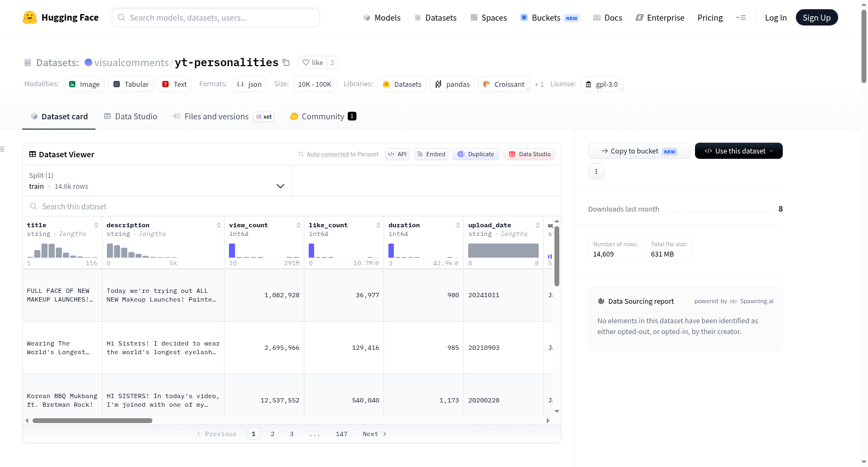This screenshot has height=467, width=868.
Task: Select the view_count cell 1,082,928
Action: point(264,295)
